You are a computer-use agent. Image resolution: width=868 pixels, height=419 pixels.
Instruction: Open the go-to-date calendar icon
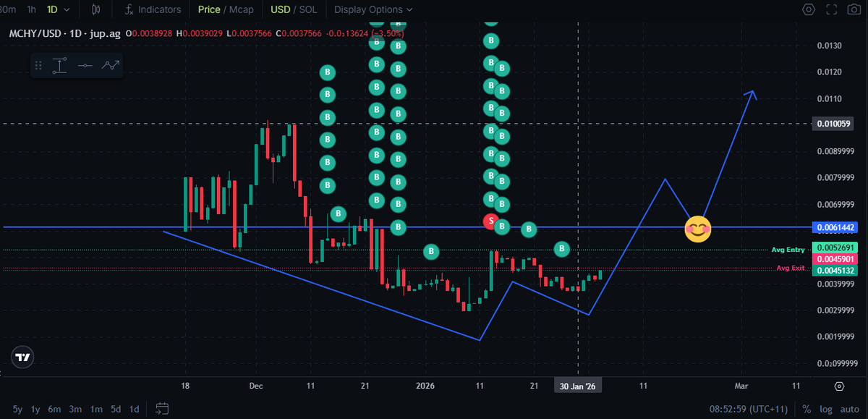click(162, 409)
